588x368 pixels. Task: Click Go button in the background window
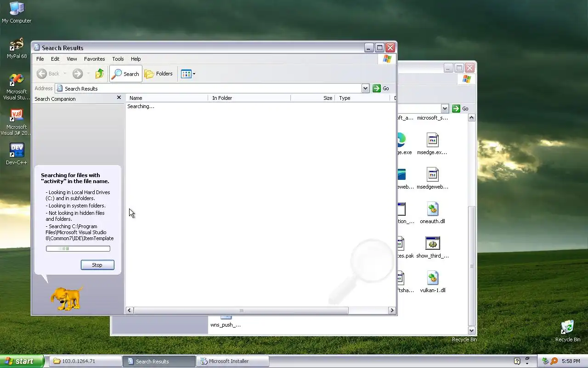click(x=460, y=109)
